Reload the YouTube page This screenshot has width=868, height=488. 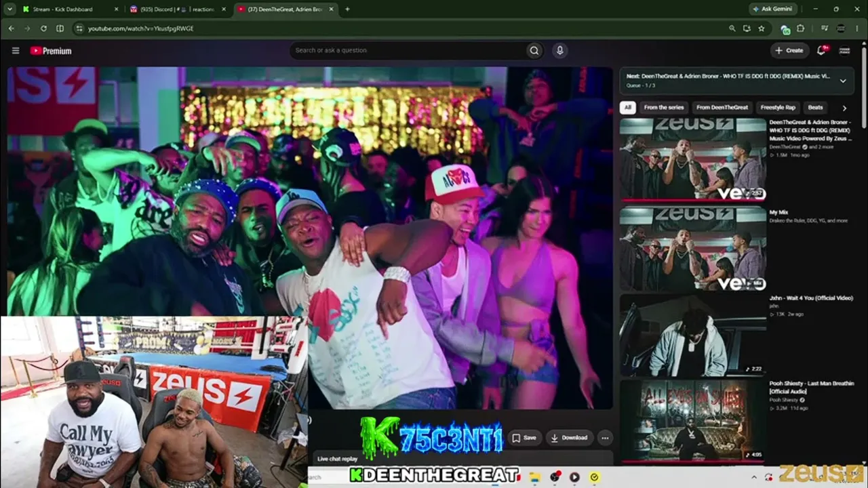point(43,28)
